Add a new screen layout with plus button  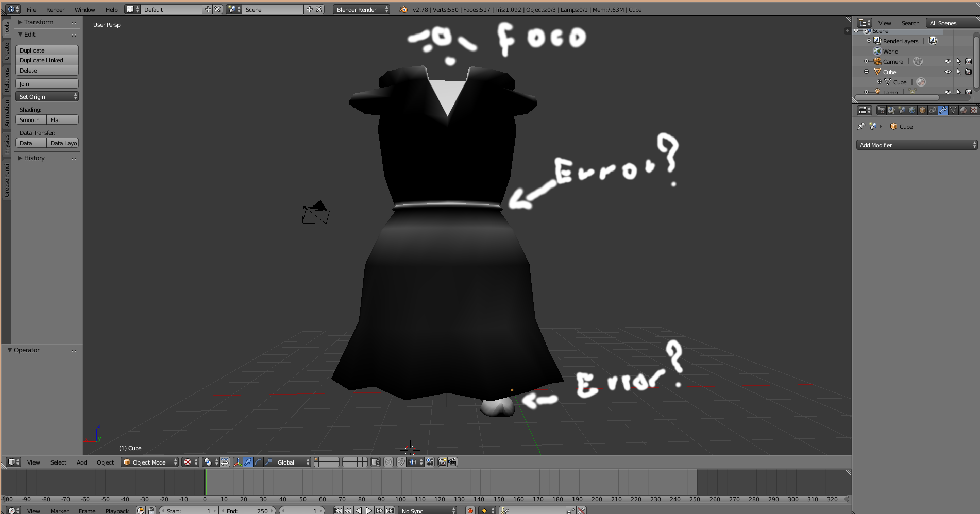pyautogui.click(x=208, y=9)
